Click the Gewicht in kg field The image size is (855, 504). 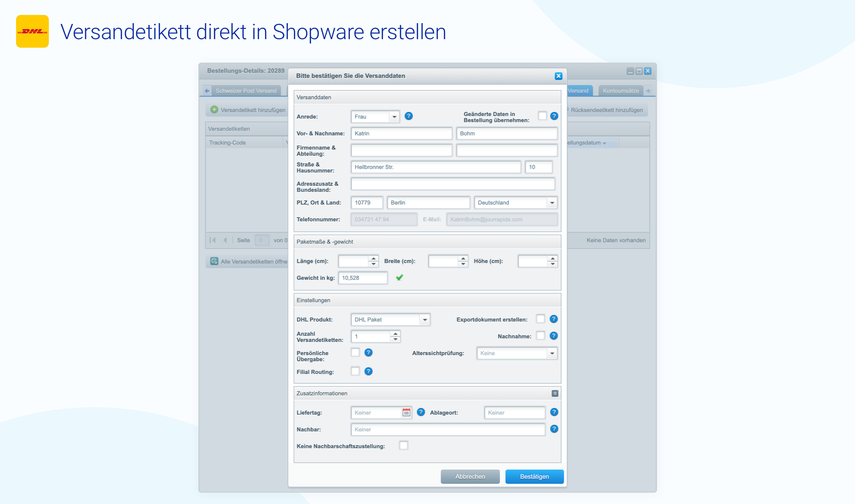coord(363,278)
